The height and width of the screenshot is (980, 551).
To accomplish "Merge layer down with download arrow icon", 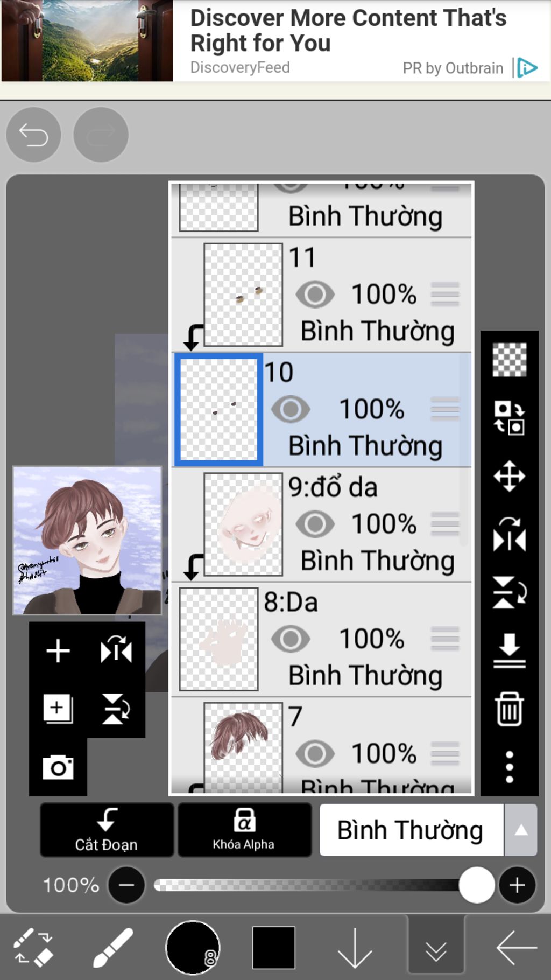I will tap(509, 650).
